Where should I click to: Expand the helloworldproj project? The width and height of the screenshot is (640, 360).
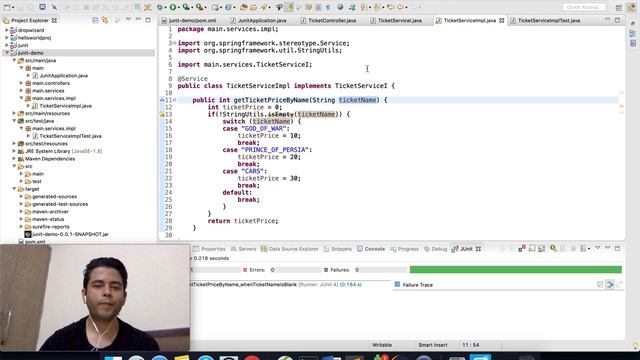point(7,38)
